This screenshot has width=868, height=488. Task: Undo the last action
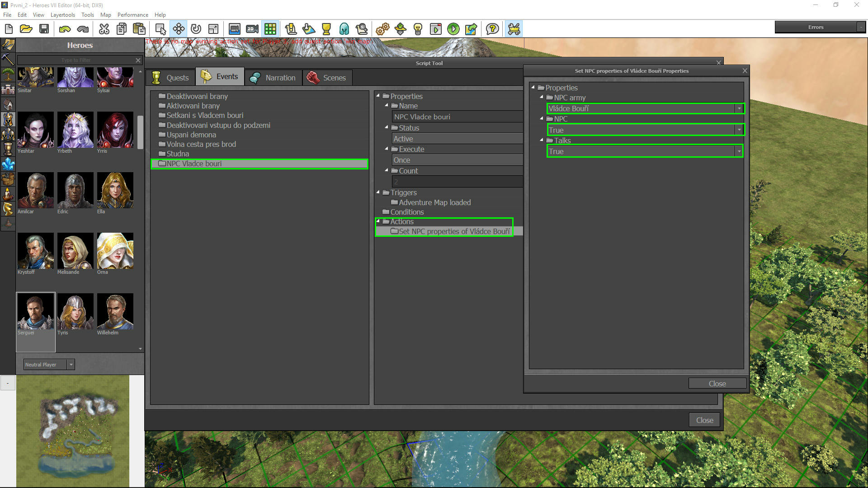pyautogui.click(x=65, y=29)
